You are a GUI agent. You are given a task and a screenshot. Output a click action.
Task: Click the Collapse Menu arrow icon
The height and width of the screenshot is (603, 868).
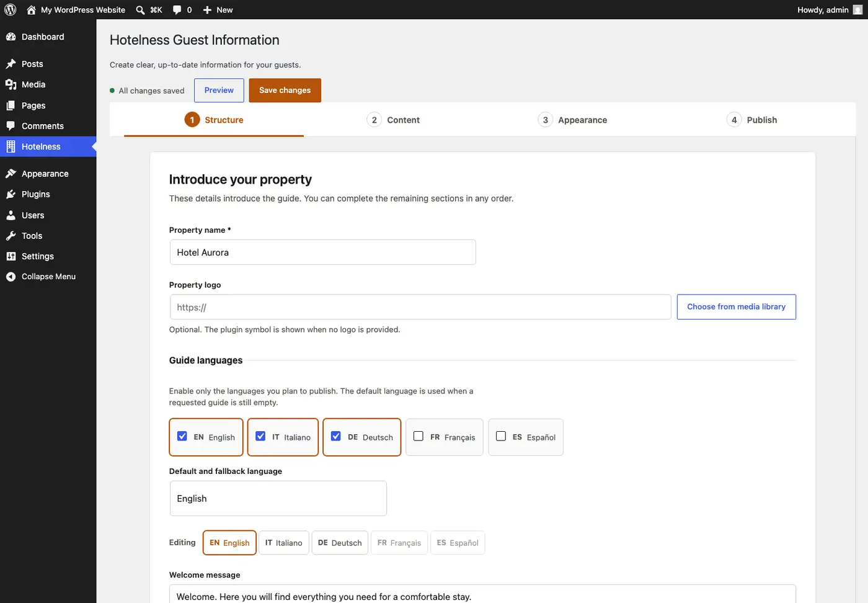tap(11, 277)
